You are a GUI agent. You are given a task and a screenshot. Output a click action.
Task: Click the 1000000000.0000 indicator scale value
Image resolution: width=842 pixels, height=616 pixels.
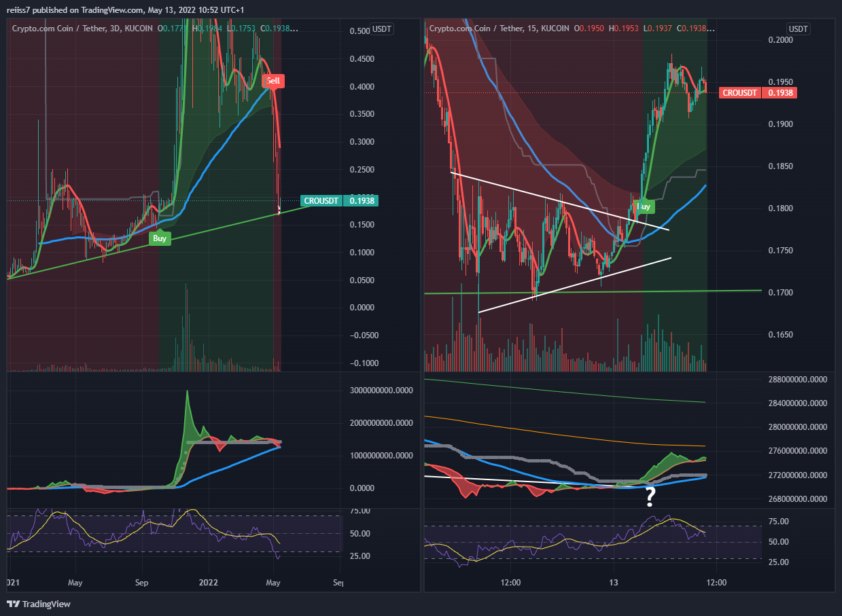coord(381,456)
